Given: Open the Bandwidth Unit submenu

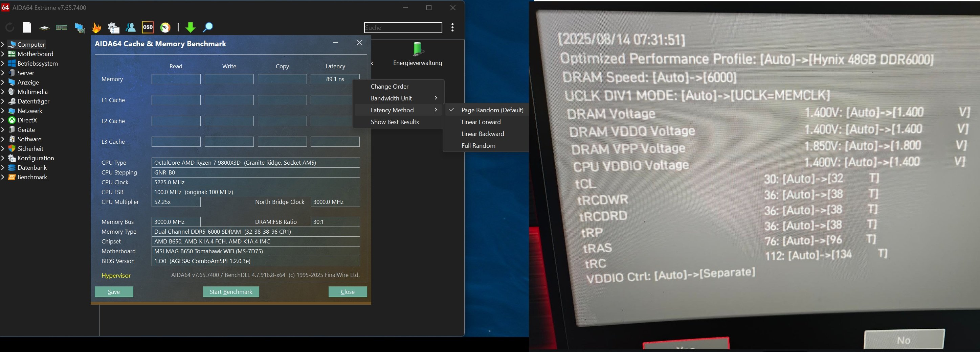Looking at the screenshot, I should (x=398, y=98).
